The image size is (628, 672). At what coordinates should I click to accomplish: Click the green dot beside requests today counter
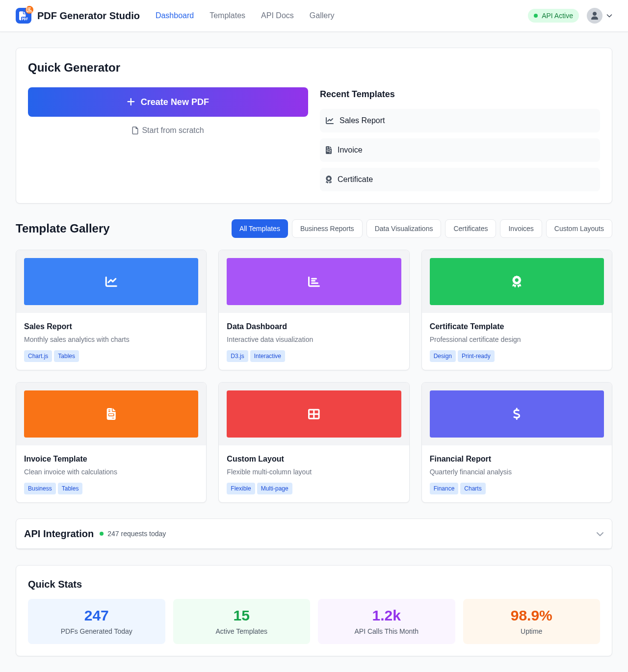coord(101,534)
